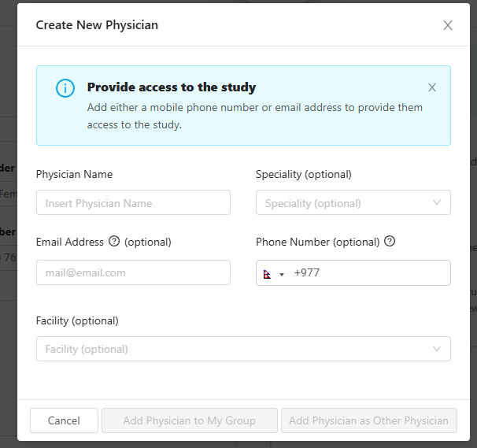Open Phone Number help tooltip icon

click(390, 242)
